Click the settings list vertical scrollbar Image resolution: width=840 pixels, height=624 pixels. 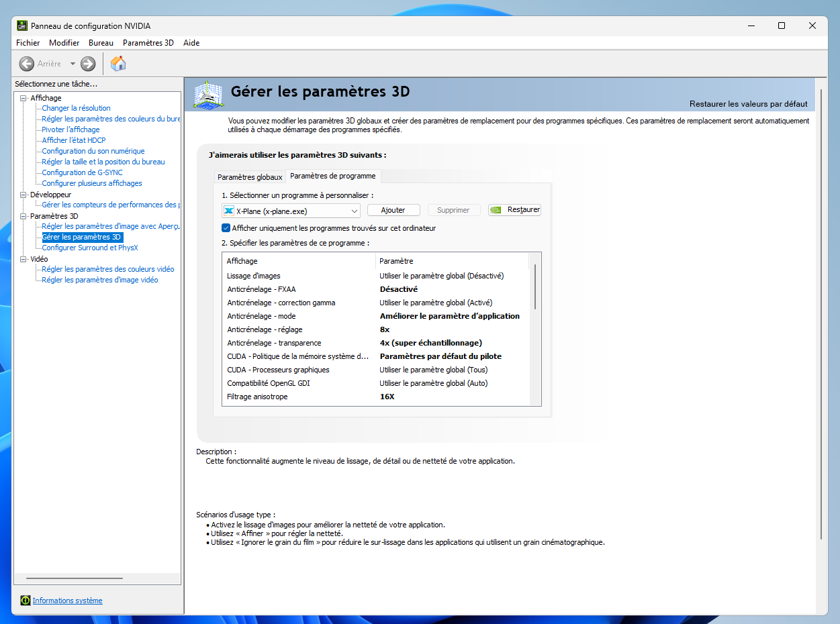(x=535, y=287)
